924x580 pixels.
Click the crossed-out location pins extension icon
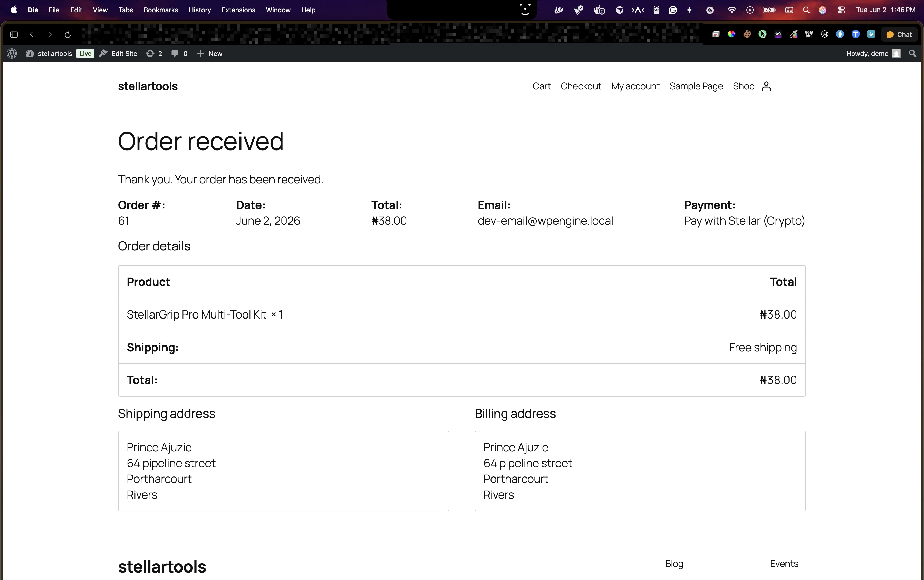[x=809, y=34]
